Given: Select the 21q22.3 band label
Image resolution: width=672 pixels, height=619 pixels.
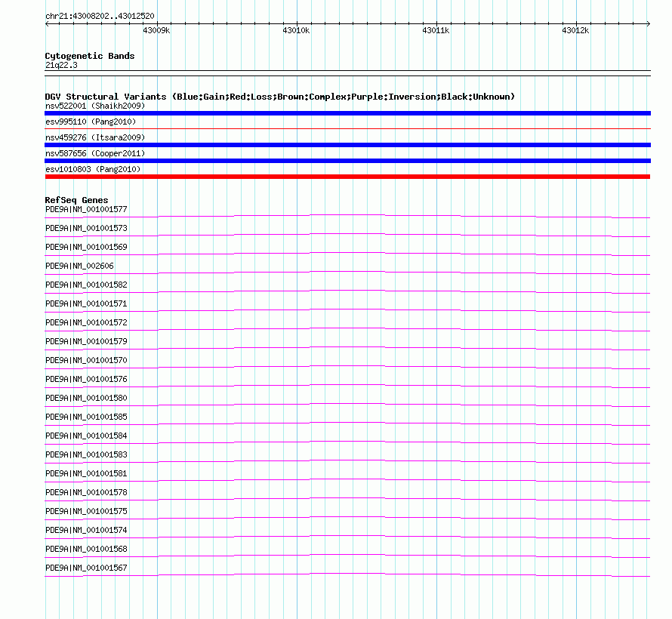Looking at the screenshot, I should (61, 65).
